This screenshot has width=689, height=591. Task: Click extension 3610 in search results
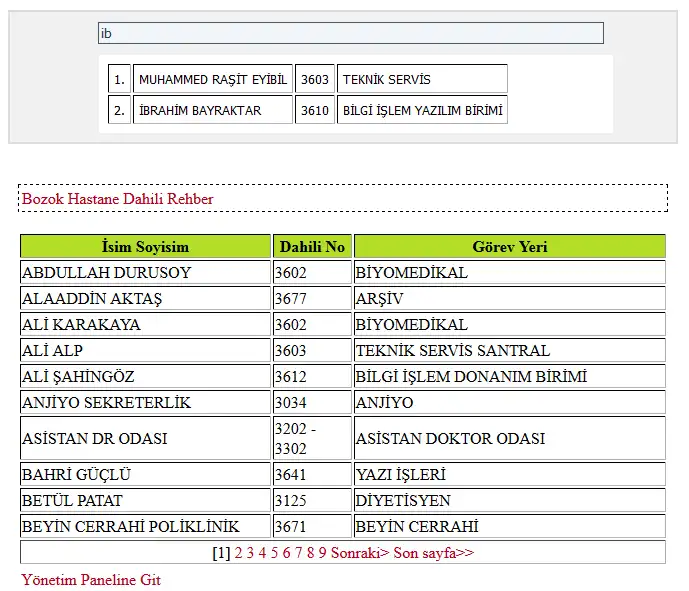[x=315, y=110]
